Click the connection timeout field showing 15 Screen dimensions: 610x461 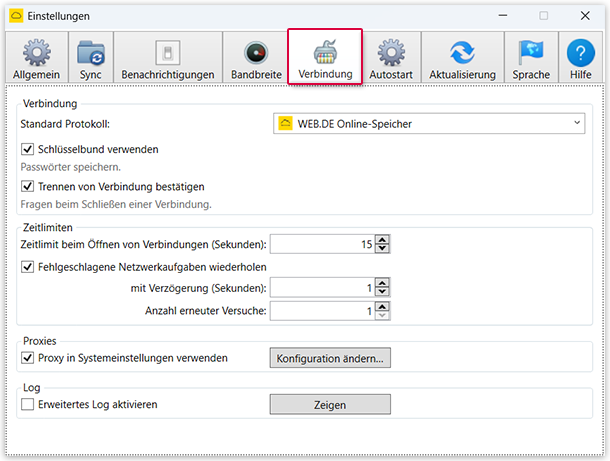click(x=323, y=244)
